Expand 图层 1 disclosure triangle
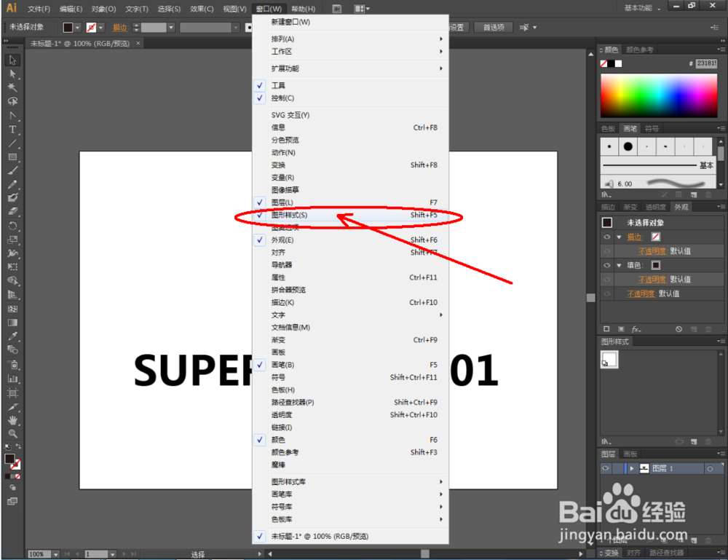Screen dimensions: 728x560 [632, 468]
